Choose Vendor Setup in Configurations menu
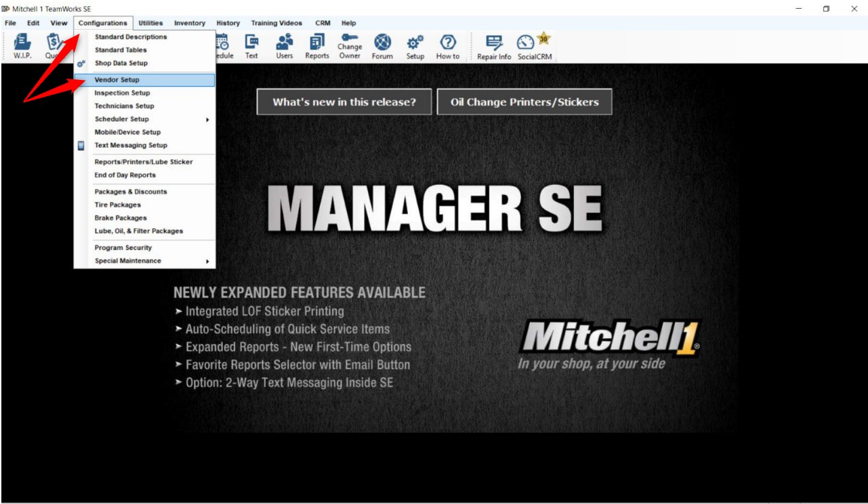The width and height of the screenshot is (868, 504). point(144,80)
